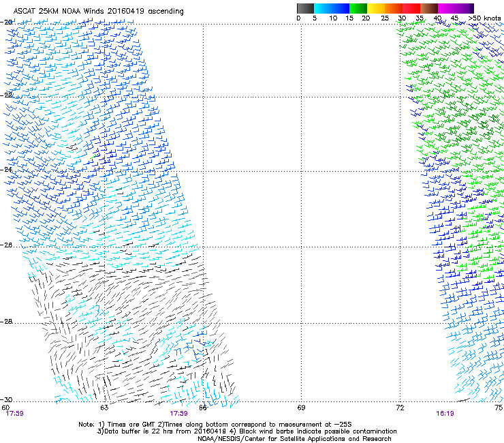Click the legend value '10'
This screenshot has height=443, width=504.
tap(333, 18)
